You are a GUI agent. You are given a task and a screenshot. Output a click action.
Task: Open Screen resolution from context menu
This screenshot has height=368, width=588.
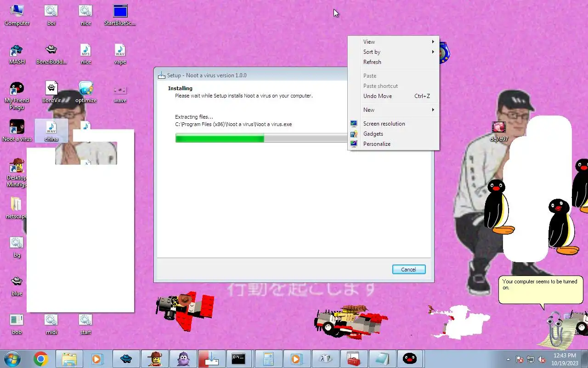393,124
